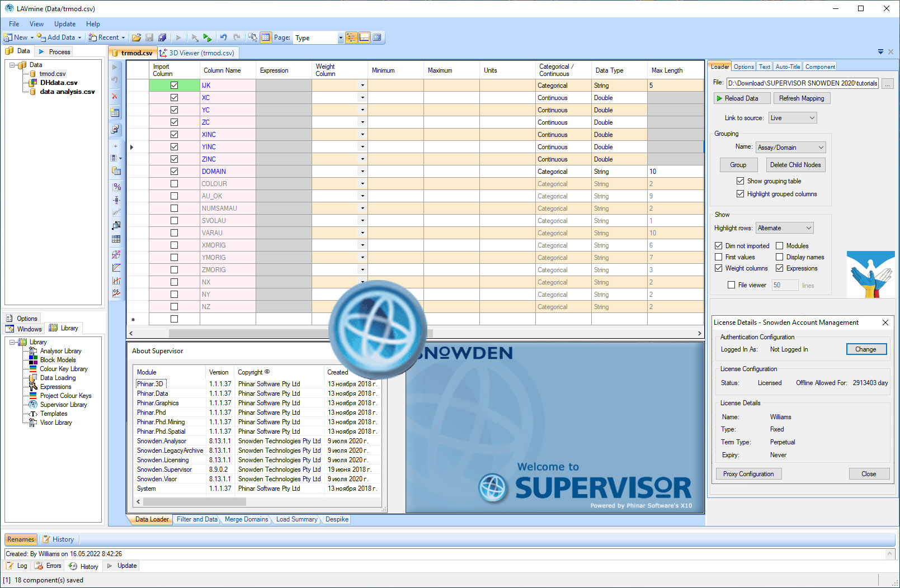The image size is (900, 588).
Task: Expand the Page Type dropdown
Action: pos(340,38)
